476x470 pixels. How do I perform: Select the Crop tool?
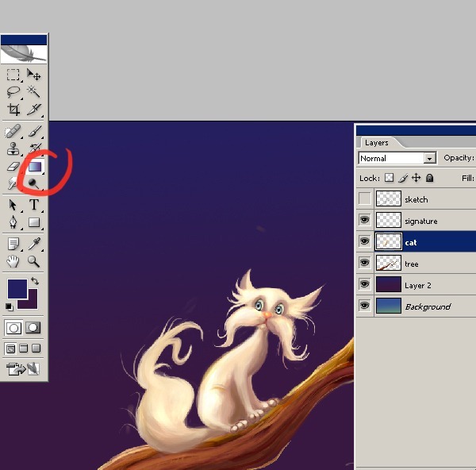coord(13,110)
